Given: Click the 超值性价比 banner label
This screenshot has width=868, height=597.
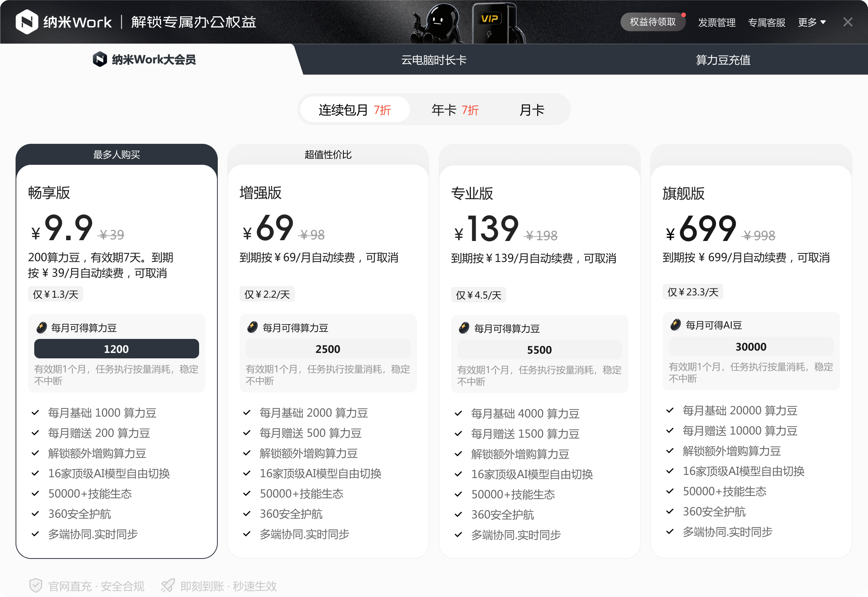Looking at the screenshot, I should [328, 154].
